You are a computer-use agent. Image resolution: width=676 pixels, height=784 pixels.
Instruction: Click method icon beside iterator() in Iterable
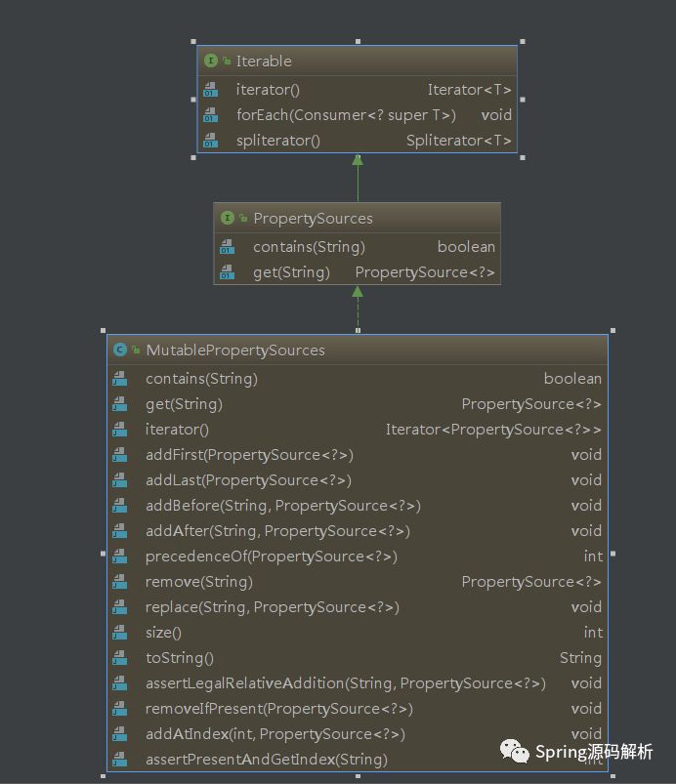point(211,90)
